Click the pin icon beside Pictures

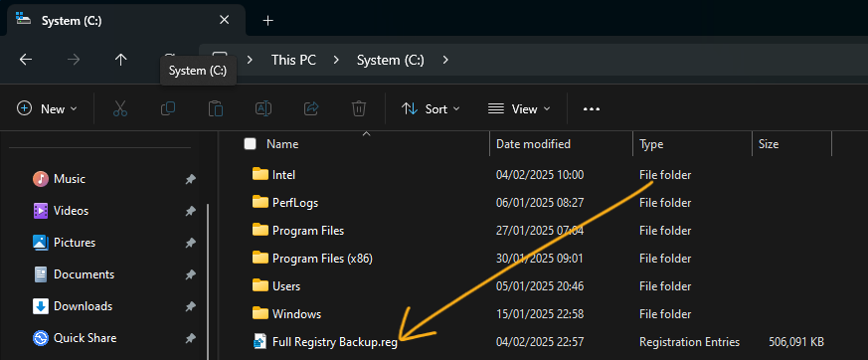click(x=190, y=243)
